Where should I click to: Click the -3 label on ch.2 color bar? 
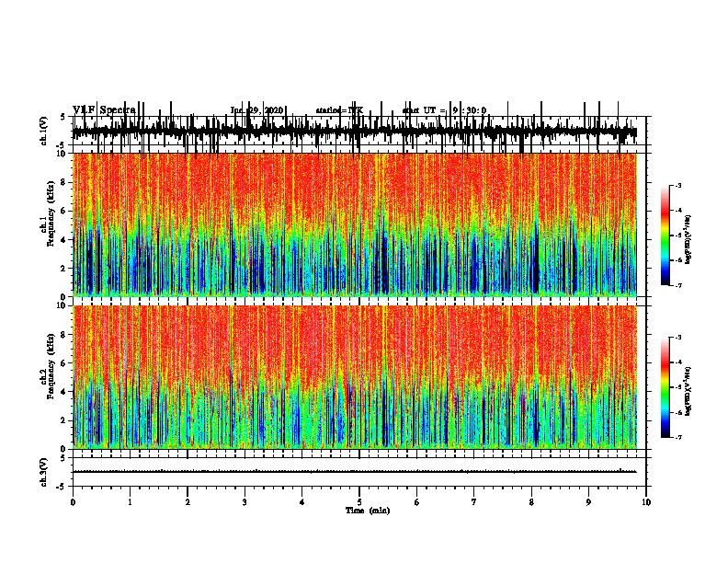coord(678,338)
